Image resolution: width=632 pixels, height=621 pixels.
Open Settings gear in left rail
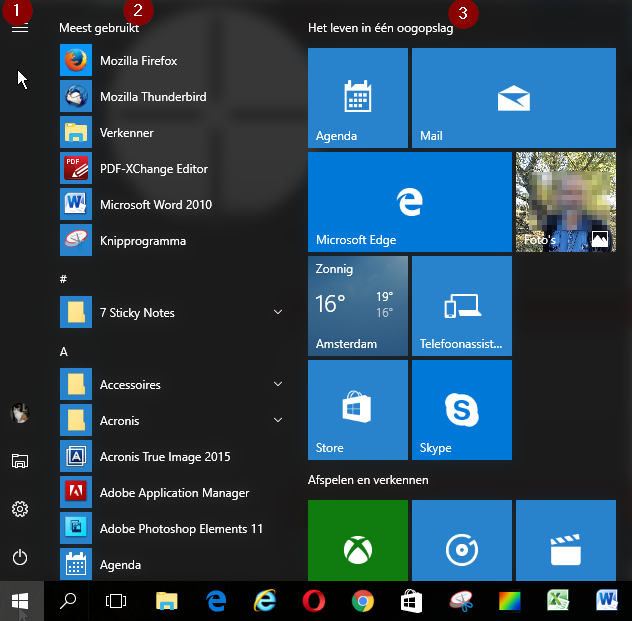20,509
